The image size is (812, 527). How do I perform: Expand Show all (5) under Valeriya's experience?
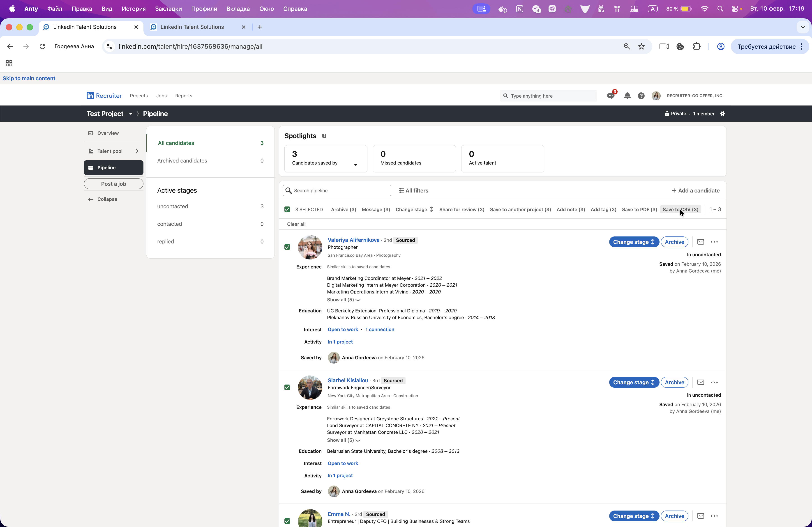coord(343,300)
